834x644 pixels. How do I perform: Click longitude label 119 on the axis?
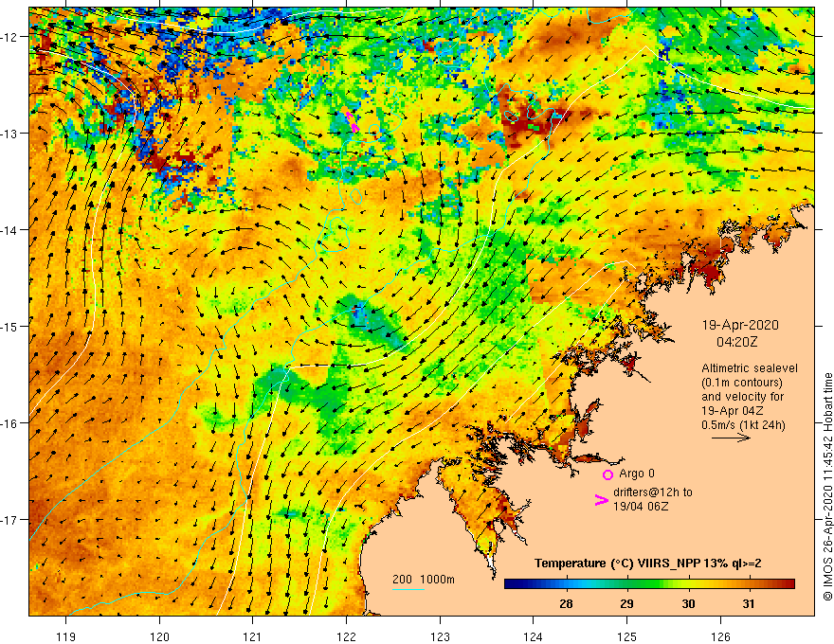[66, 636]
